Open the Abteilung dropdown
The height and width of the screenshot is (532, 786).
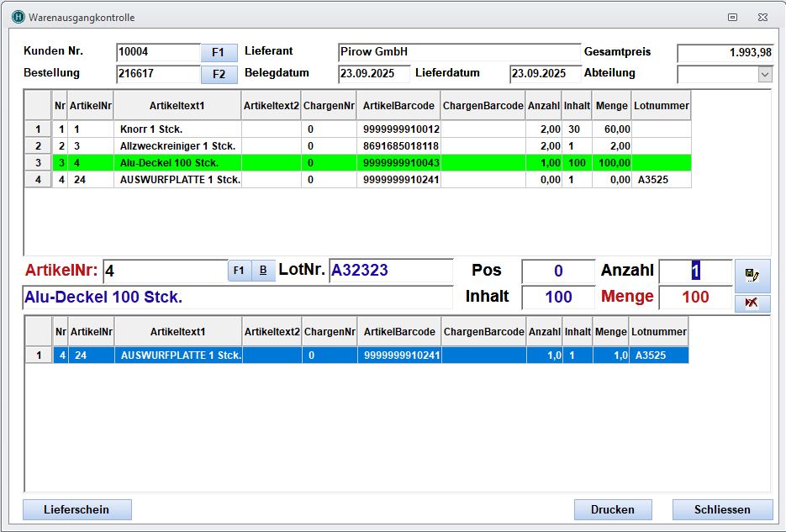764,74
